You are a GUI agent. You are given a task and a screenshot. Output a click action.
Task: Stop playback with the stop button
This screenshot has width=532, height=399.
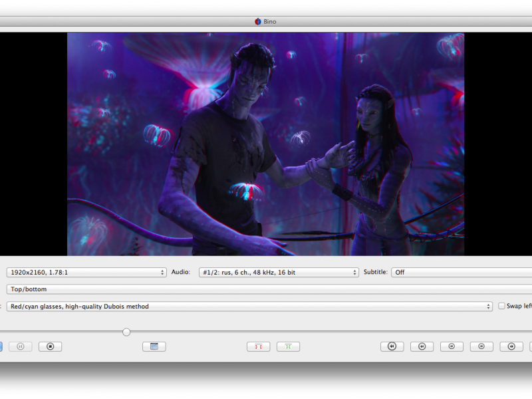(x=51, y=346)
